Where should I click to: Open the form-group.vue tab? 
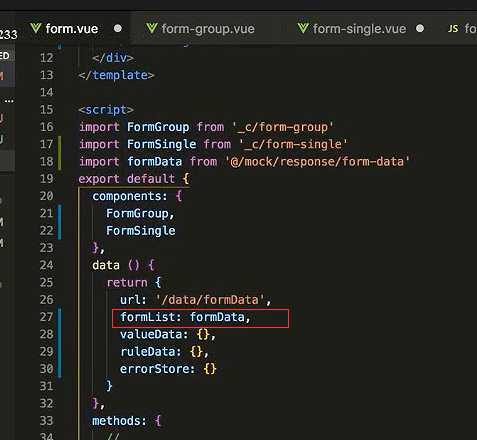click(x=208, y=29)
